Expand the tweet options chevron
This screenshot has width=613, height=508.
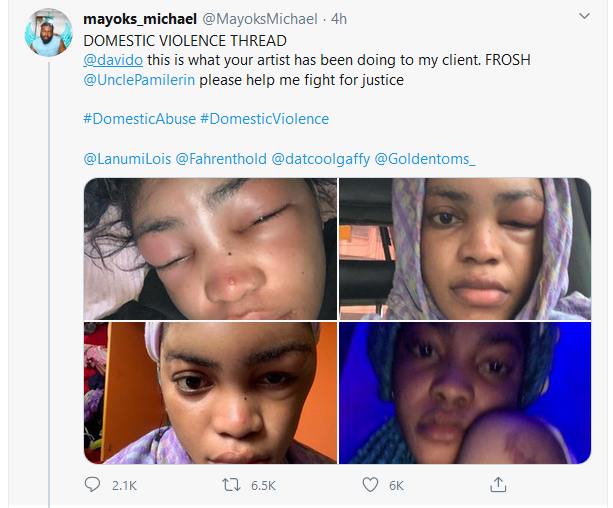tap(584, 16)
